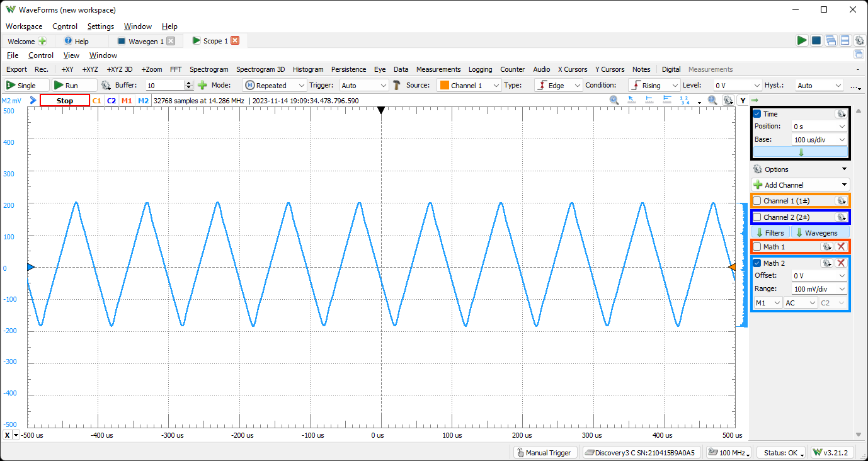Open the Time panel gear settings icon

point(842,113)
